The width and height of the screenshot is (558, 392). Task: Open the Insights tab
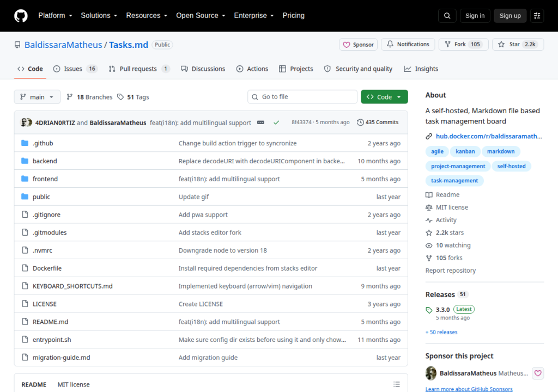pos(421,69)
